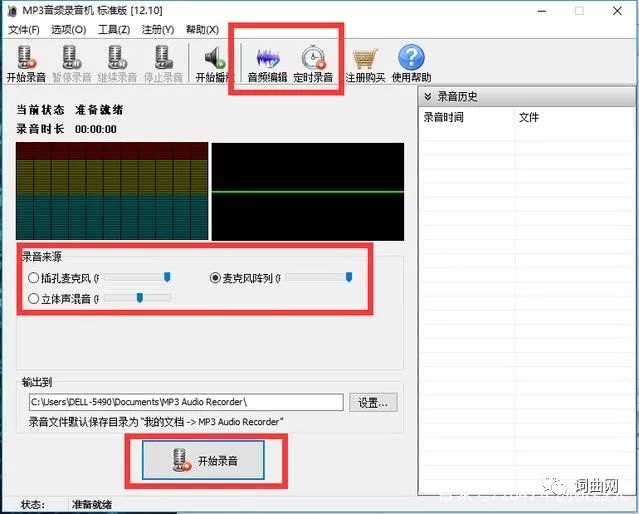Collapse the 录音历史 panel chevron

click(427, 97)
